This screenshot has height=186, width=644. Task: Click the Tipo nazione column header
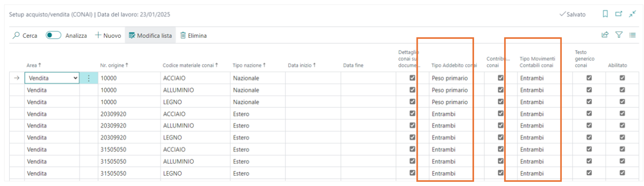coord(249,65)
